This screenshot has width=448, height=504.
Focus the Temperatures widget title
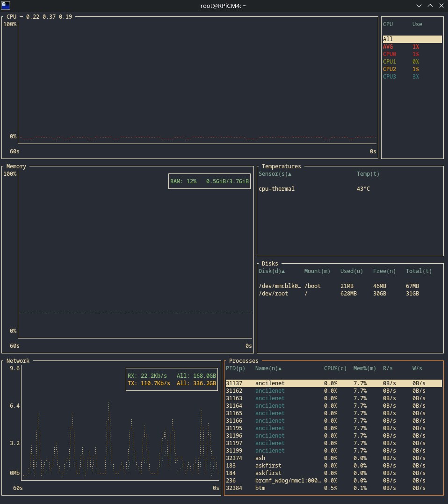[281, 166]
